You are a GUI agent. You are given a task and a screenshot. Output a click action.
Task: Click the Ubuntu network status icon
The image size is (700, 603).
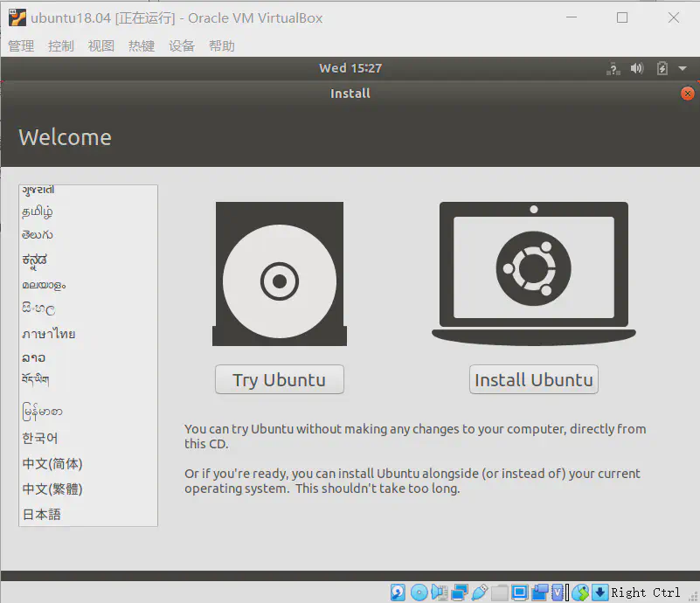613,68
